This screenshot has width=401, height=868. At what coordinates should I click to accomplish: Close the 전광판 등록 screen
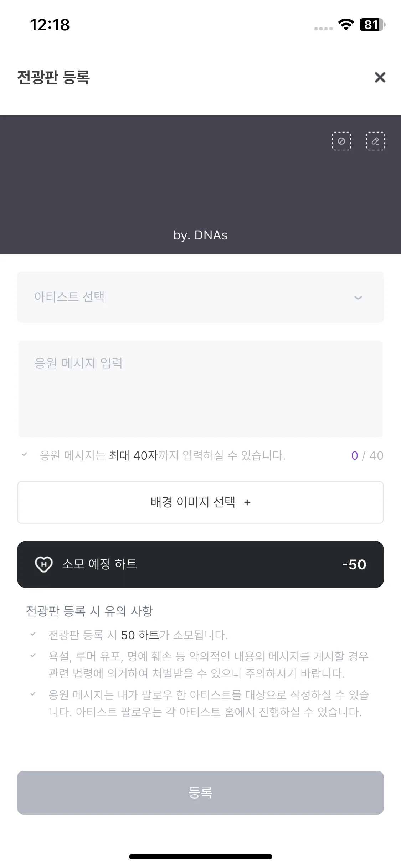pos(380,77)
